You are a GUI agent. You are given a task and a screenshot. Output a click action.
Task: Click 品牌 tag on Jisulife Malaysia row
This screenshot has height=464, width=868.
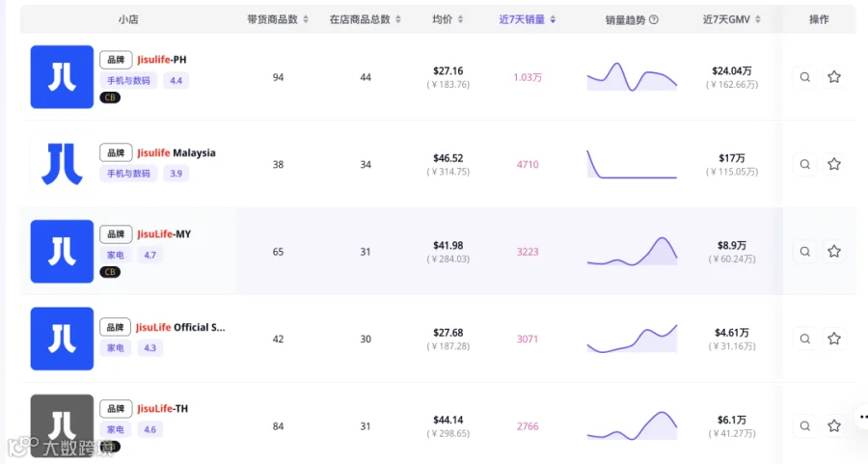(x=116, y=152)
